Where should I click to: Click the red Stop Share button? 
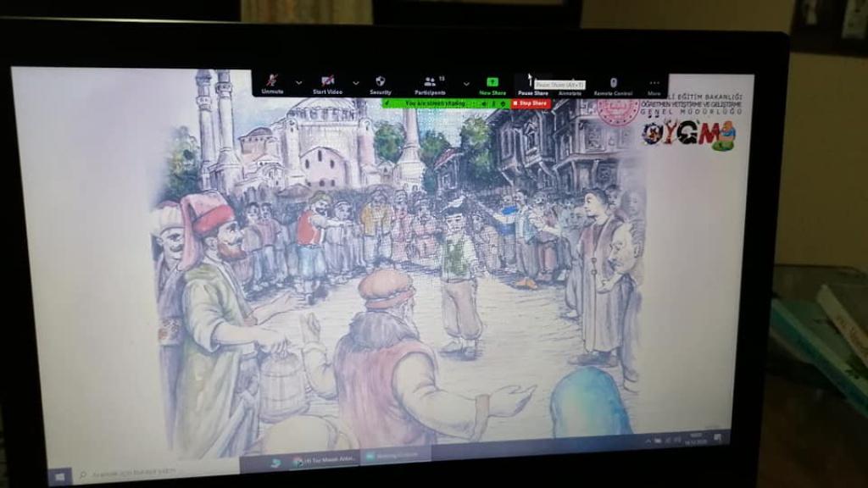tap(531, 103)
